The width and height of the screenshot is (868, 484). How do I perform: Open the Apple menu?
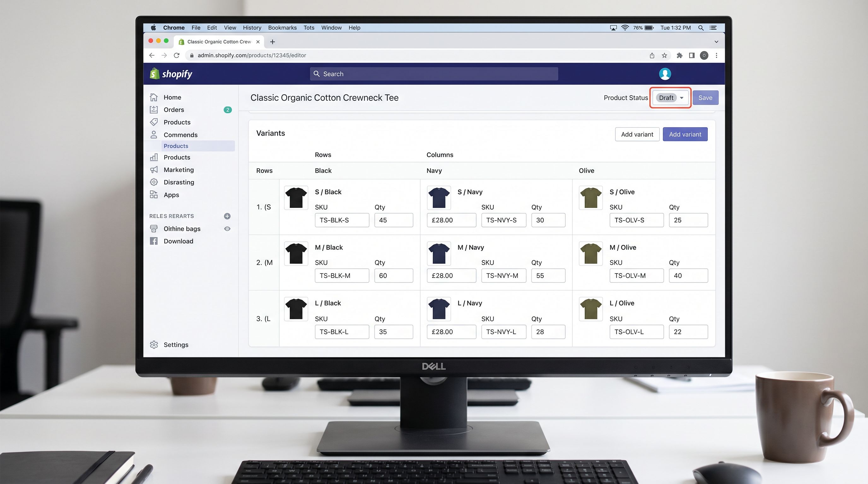tap(153, 28)
